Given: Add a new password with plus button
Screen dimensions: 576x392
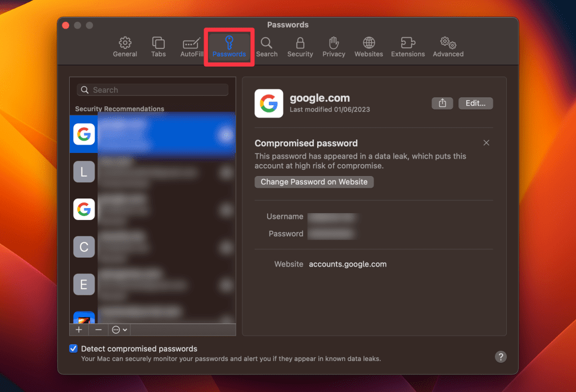Looking at the screenshot, I should click(79, 330).
